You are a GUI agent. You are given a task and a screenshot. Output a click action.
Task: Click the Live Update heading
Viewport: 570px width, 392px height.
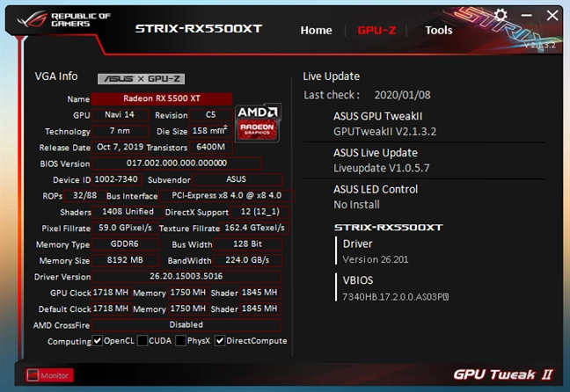331,76
